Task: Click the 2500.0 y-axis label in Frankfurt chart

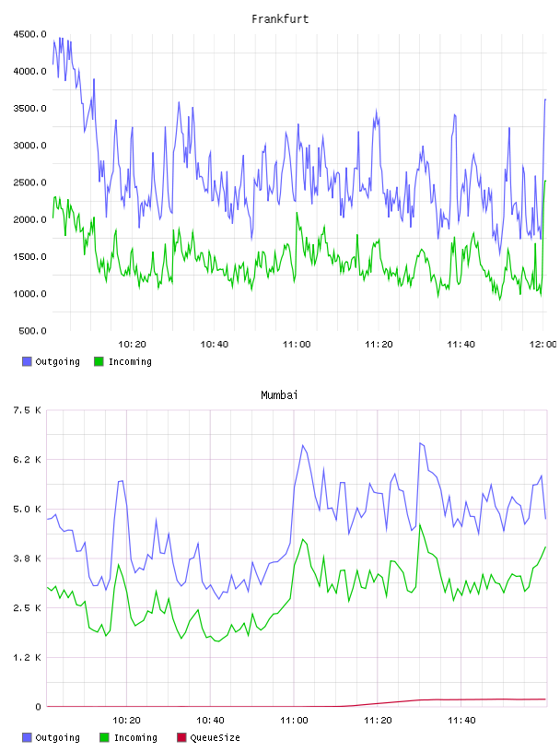Action: click(29, 182)
